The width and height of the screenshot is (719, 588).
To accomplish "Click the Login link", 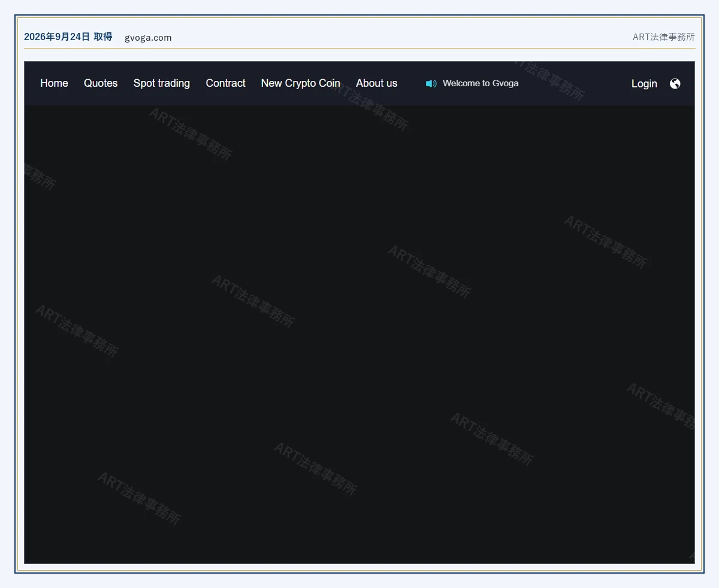I will tap(644, 84).
